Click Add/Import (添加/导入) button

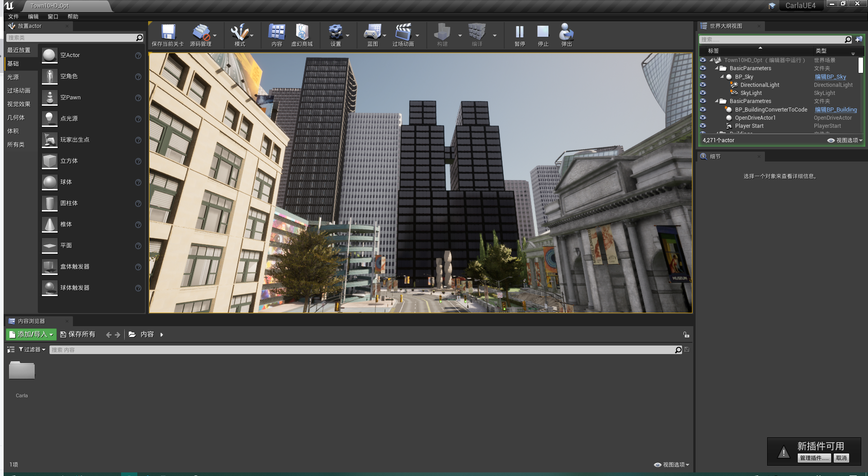pos(31,335)
